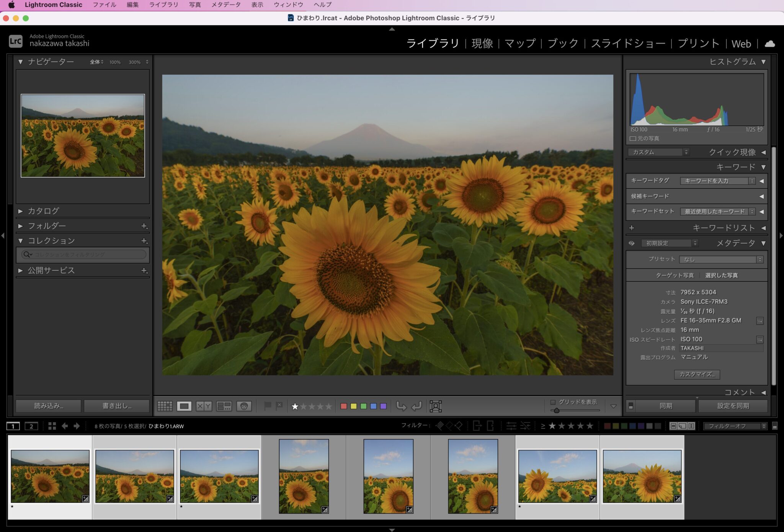The width and height of the screenshot is (784, 532).
Task: Switch to the 現像 module
Action: click(x=482, y=44)
